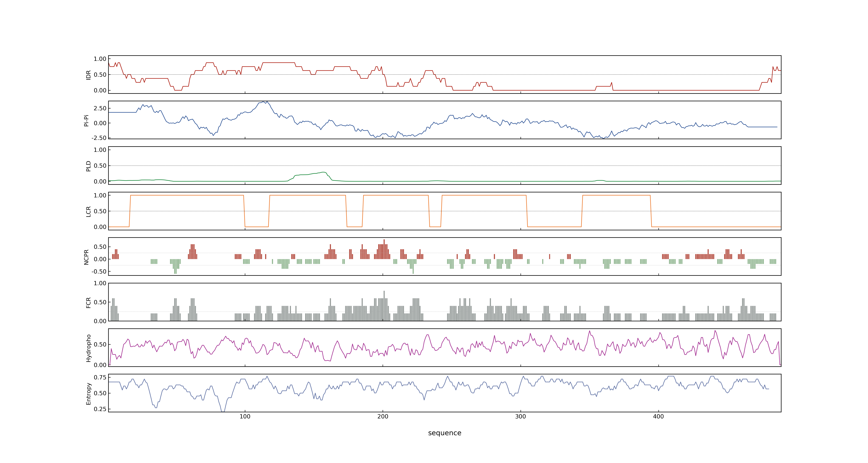The height and width of the screenshot is (463, 868).
Task: Click the 300 tick label on the x-axis
Action: [521, 416]
